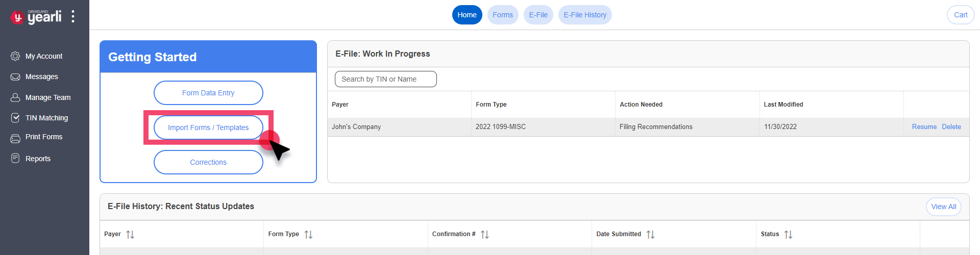The image size is (980, 255).
Task: Sort history by Payer column
Action: click(130, 235)
